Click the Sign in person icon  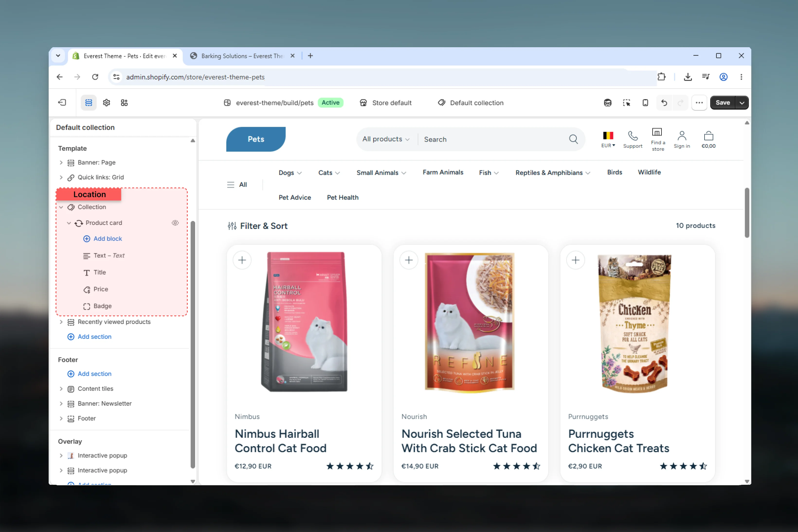pyautogui.click(x=682, y=136)
